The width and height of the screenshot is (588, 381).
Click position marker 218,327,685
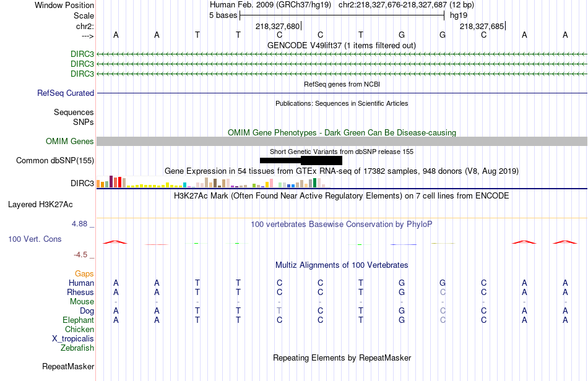click(x=482, y=26)
